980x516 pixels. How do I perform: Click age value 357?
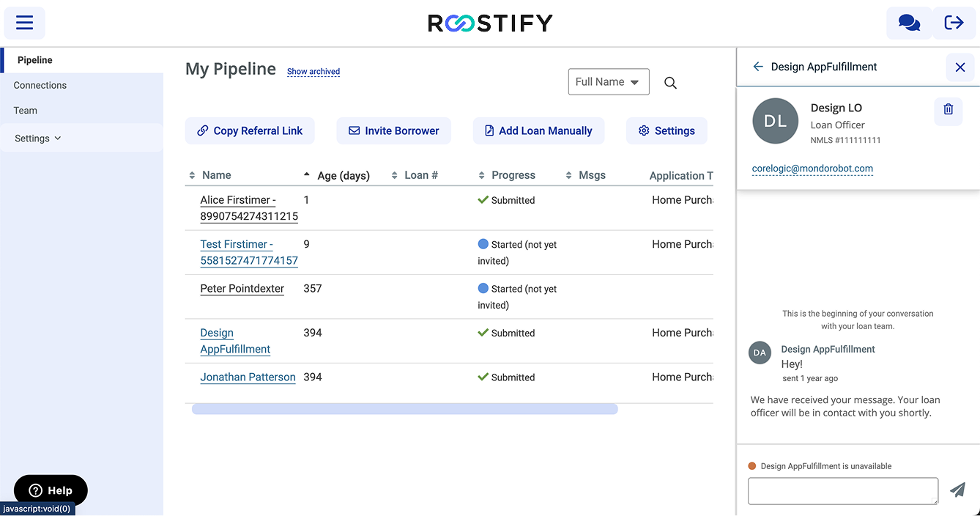coord(313,289)
